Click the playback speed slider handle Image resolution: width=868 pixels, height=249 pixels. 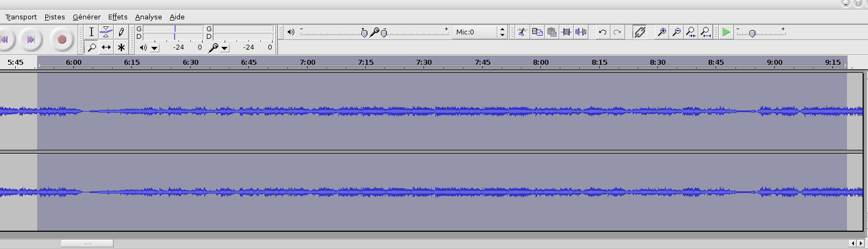pos(752,33)
